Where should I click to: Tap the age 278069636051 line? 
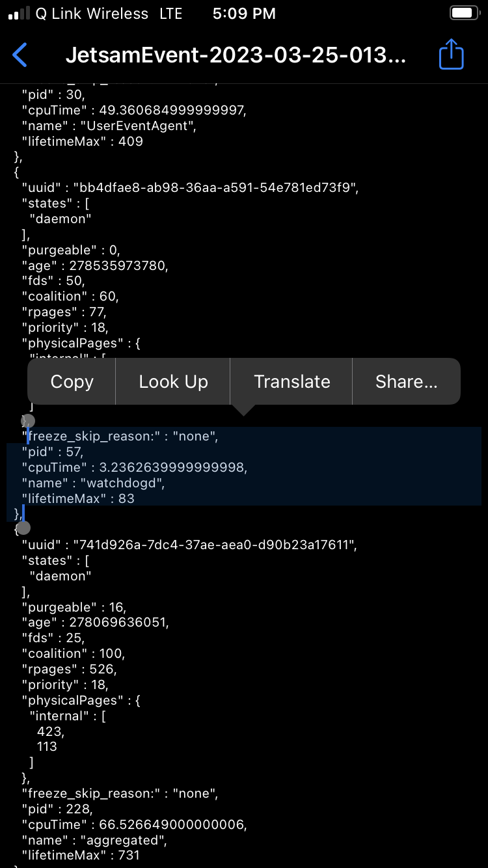[x=95, y=623]
